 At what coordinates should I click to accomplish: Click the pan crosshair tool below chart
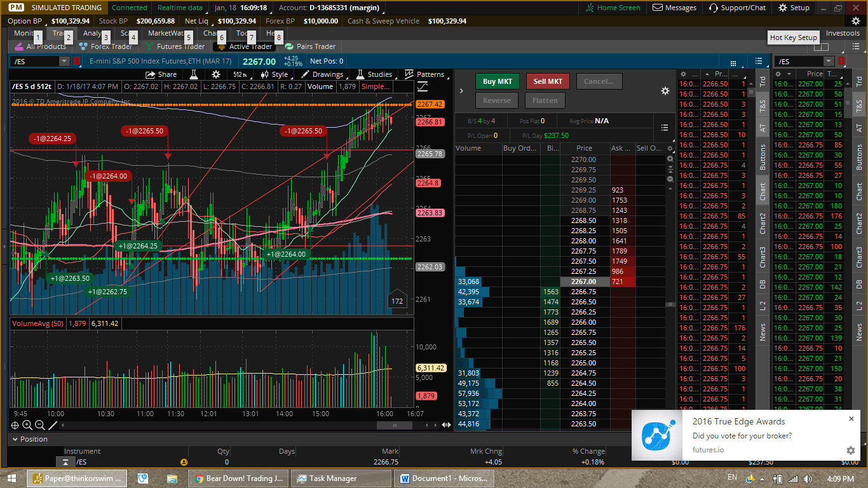15,425
